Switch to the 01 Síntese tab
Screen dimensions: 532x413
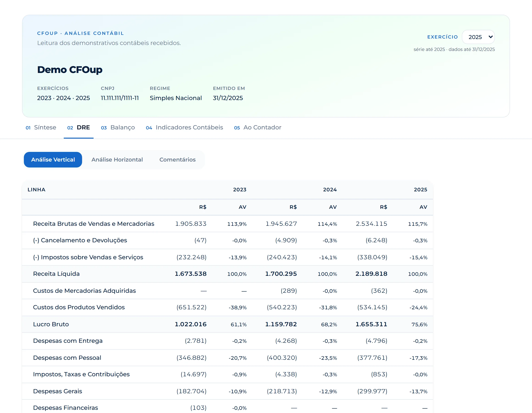[x=41, y=128]
